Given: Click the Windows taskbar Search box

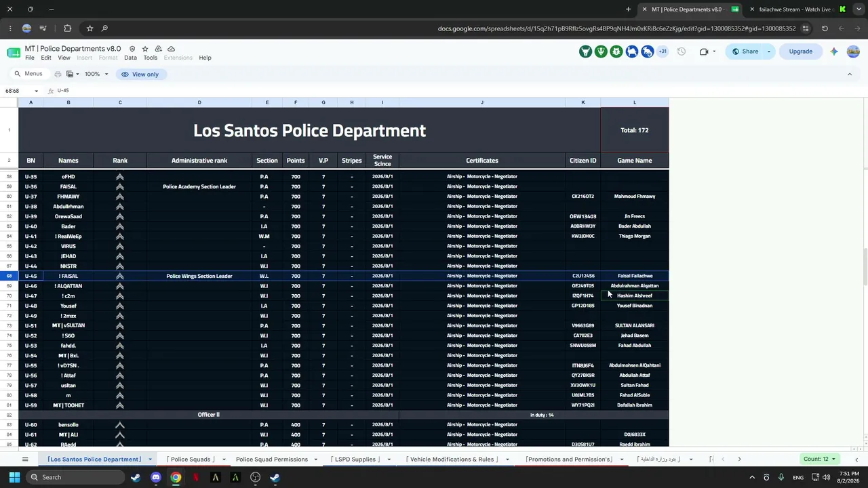Looking at the screenshot, I should 75,477.
